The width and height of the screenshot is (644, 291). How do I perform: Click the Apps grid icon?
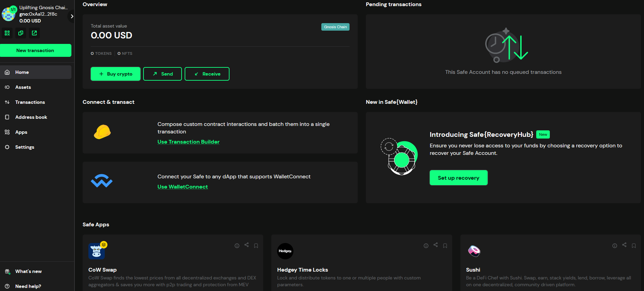coord(7,132)
